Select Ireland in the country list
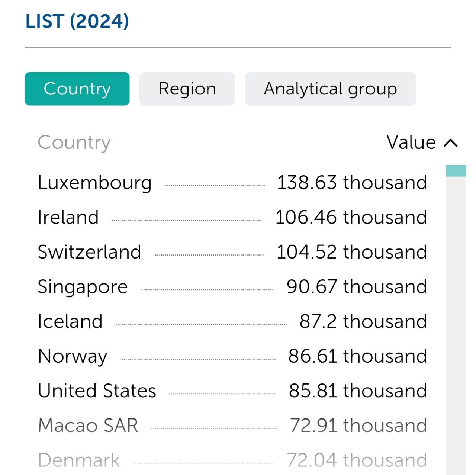The image size is (476, 475). (x=68, y=217)
